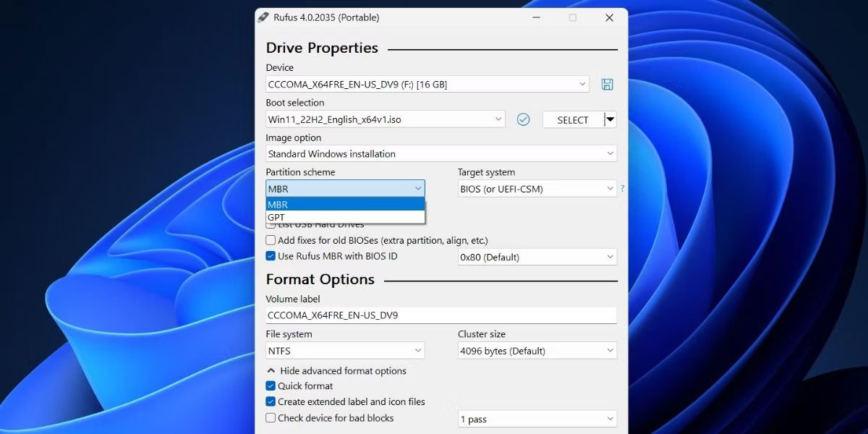Click the Volume label input field

[441, 315]
